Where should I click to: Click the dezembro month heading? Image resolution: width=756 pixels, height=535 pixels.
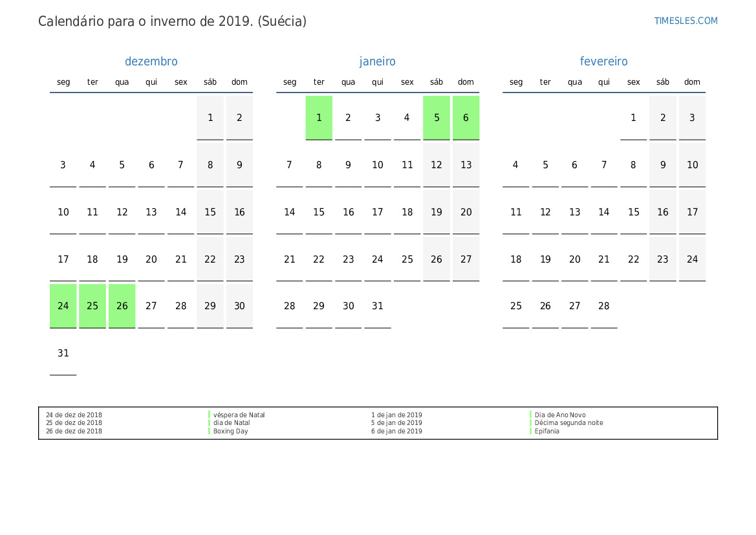[x=151, y=61]
